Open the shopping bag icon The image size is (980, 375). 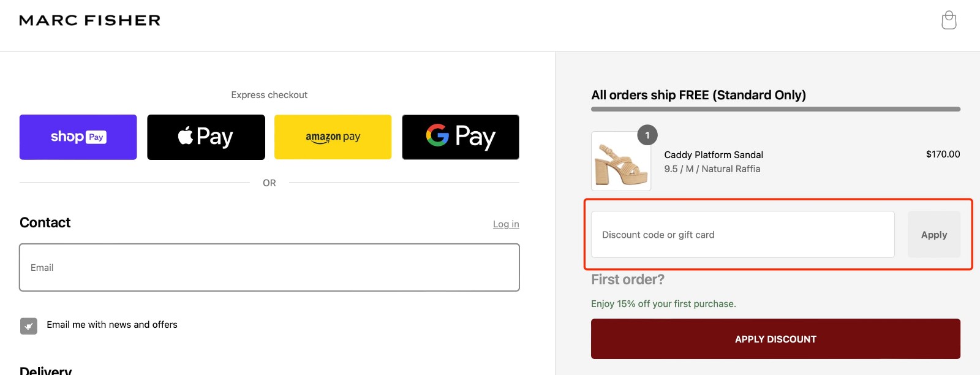coord(949,20)
